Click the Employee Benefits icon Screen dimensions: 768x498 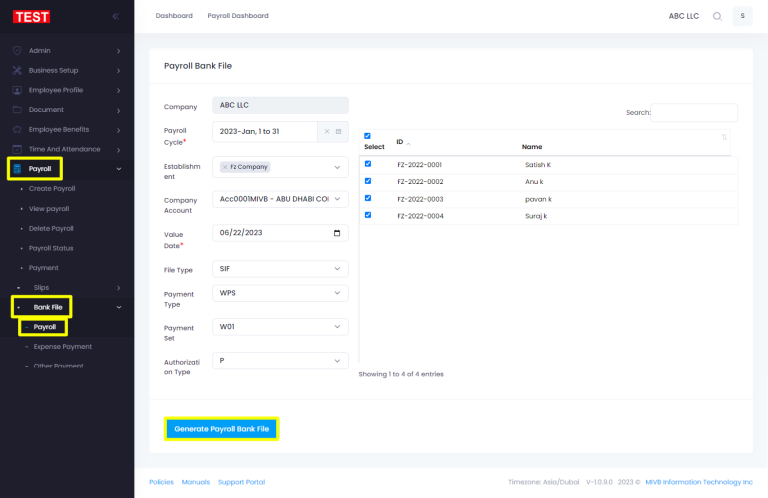(x=17, y=129)
